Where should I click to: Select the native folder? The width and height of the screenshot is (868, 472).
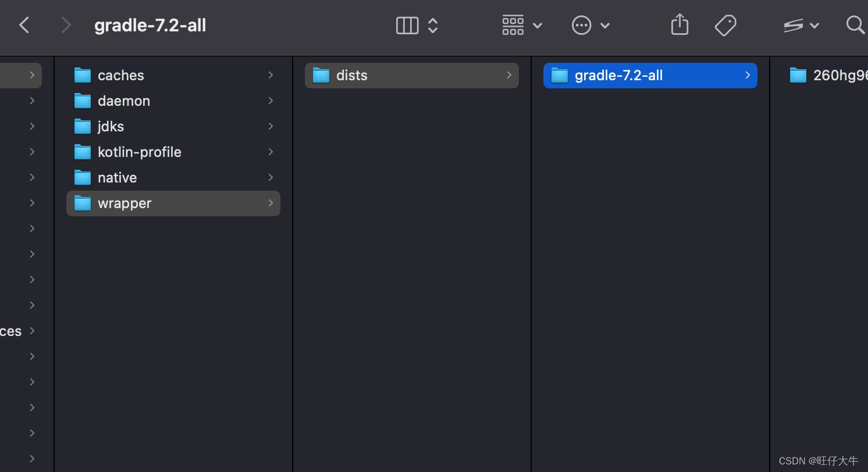(173, 177)
